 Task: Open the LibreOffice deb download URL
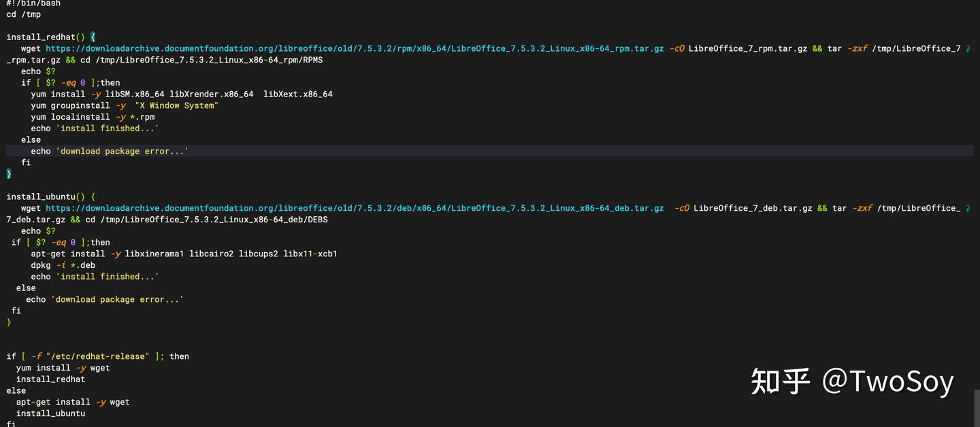pyautogui.click(x=354, y=208)
